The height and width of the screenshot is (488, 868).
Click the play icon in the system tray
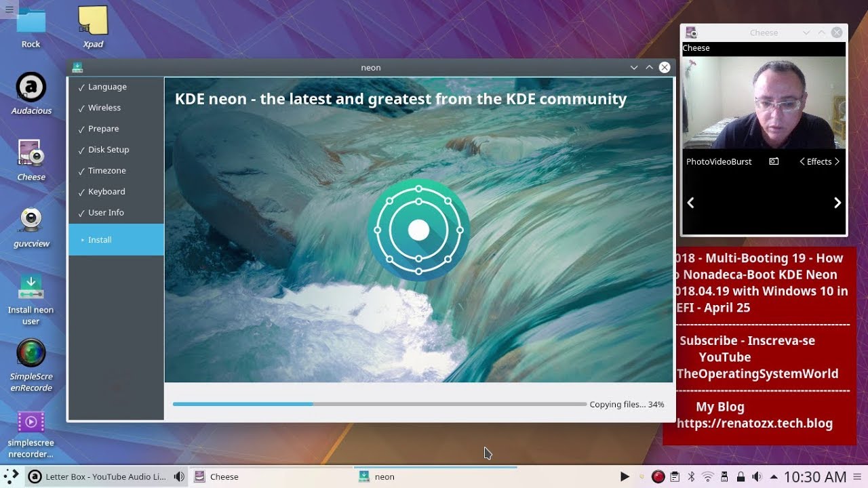coord(625,476)
